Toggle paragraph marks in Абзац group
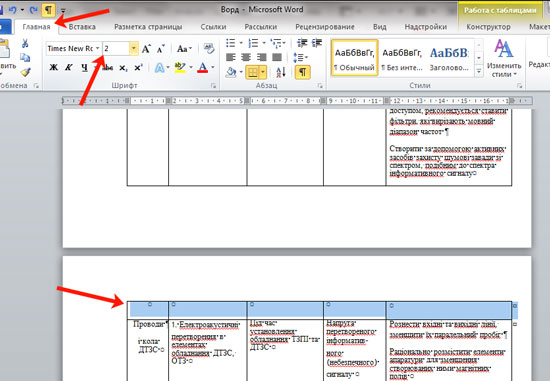Viewport: 550px width, 381px height. pyautogui.click(x=303, y=72)
